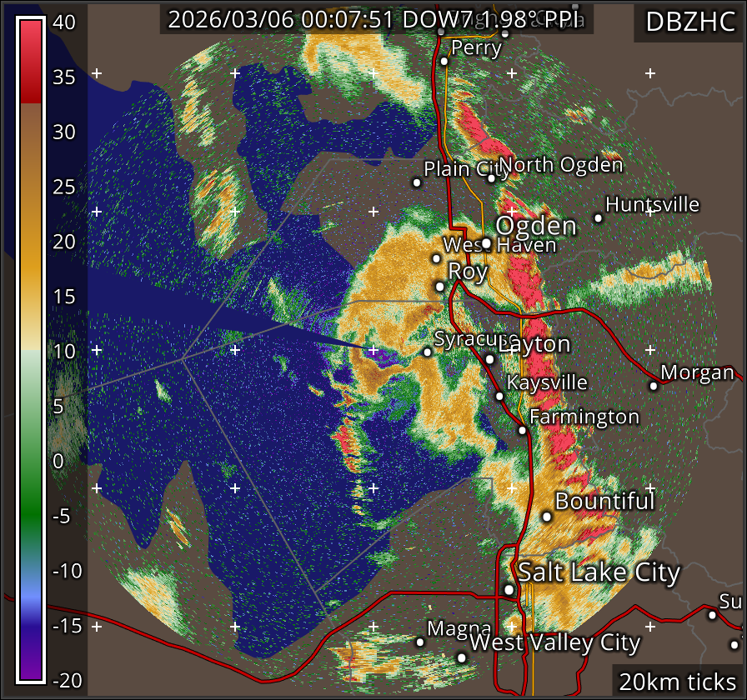This screenshot has height=700, width=747.
Task: Click the Magna city marker dot
Action: point(420,642)
